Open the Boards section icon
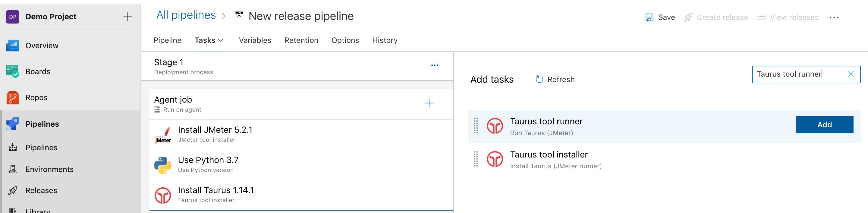 point(12,72)
